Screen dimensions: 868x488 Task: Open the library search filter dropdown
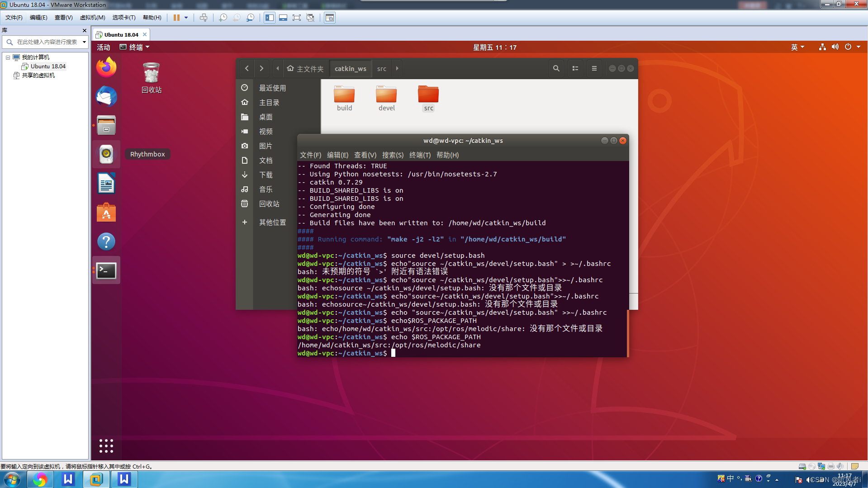(x=84, y=42)
